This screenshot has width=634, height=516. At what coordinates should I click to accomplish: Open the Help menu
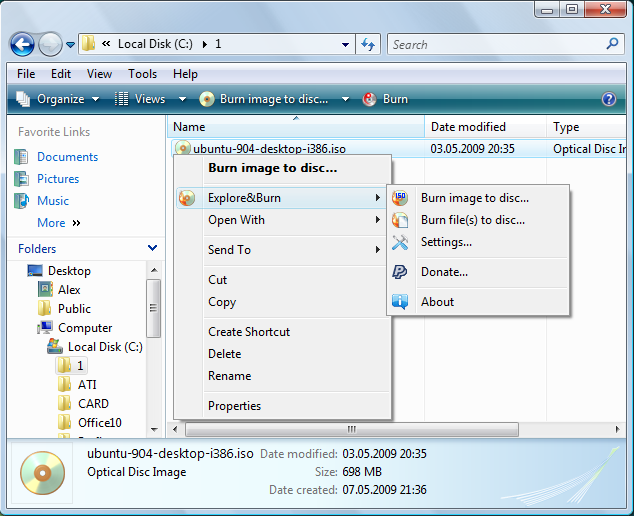(185, 74)
